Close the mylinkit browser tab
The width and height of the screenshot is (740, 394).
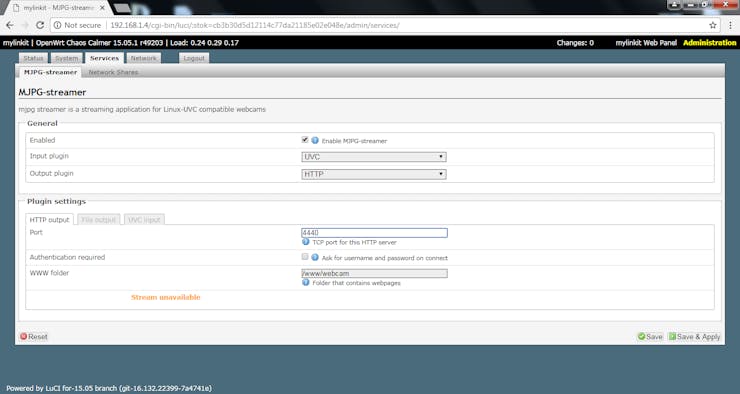click(x=102, y=8)
